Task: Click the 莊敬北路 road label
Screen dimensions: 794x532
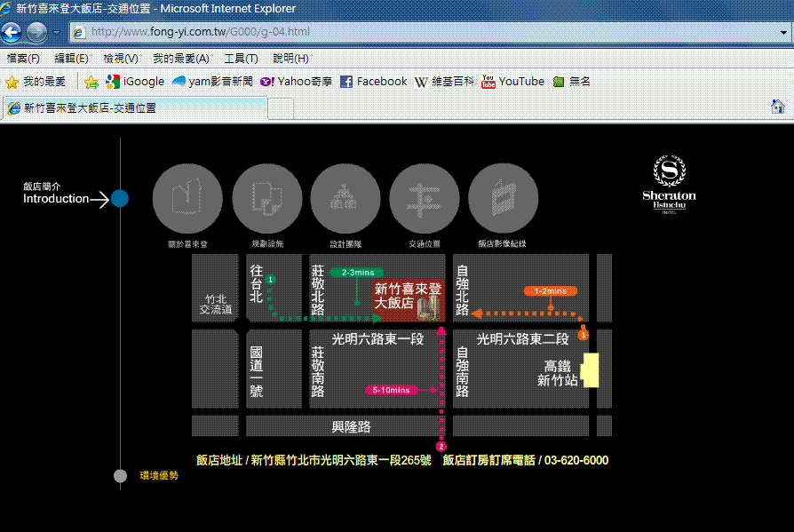Action: (317, 290)
